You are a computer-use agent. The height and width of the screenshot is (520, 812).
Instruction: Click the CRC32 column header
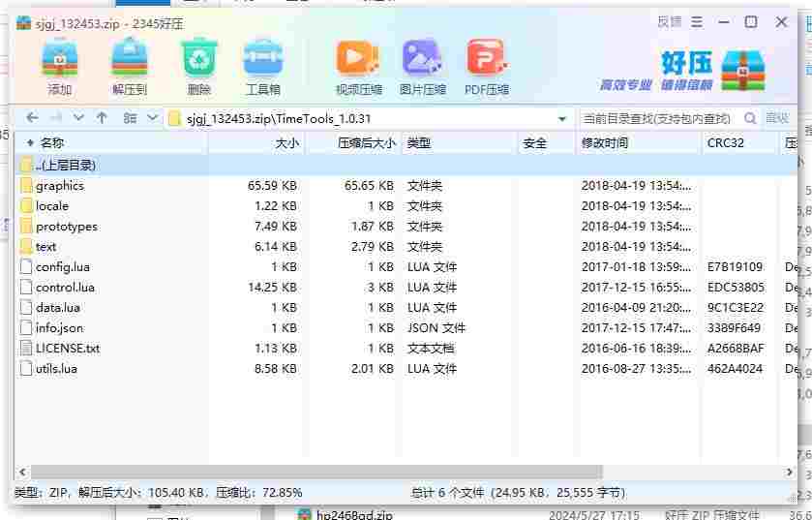(740, 143)
